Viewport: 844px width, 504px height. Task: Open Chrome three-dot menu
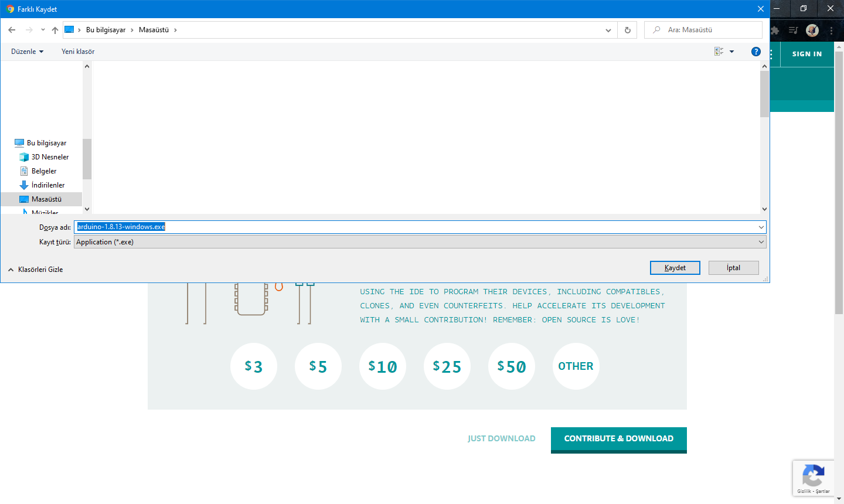[832, 30]
